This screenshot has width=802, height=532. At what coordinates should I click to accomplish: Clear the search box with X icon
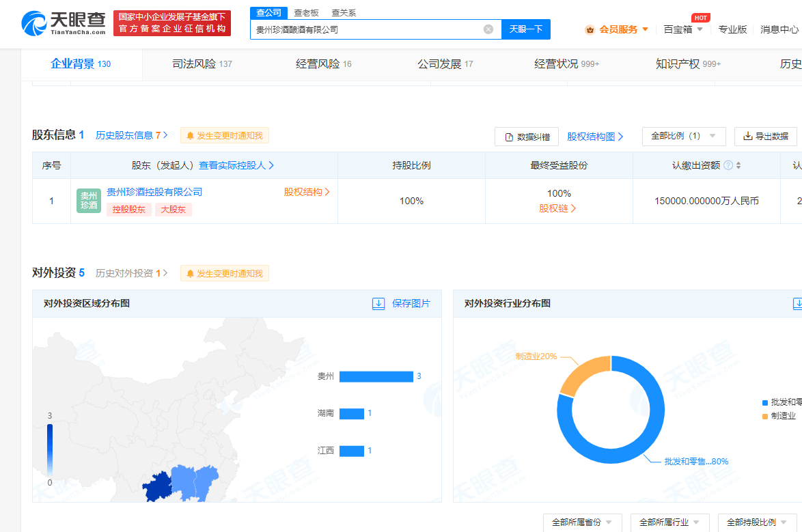[488, 29]
